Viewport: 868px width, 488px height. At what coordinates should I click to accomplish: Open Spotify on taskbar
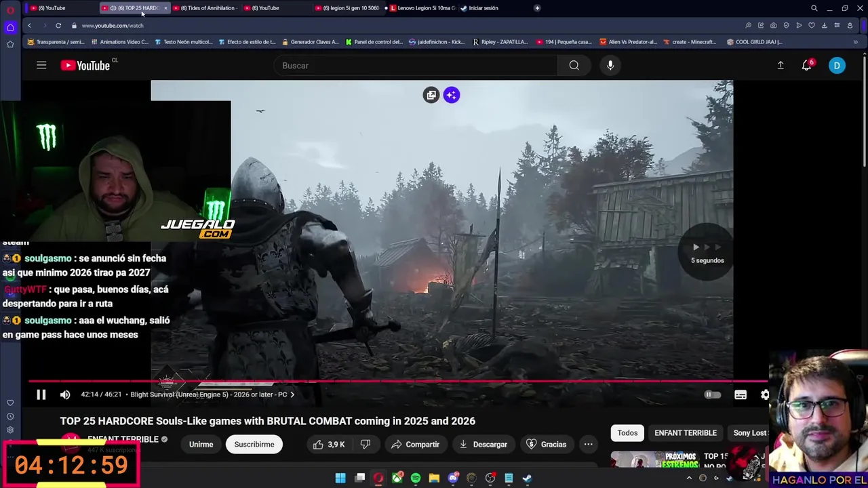tap(416, 478)
